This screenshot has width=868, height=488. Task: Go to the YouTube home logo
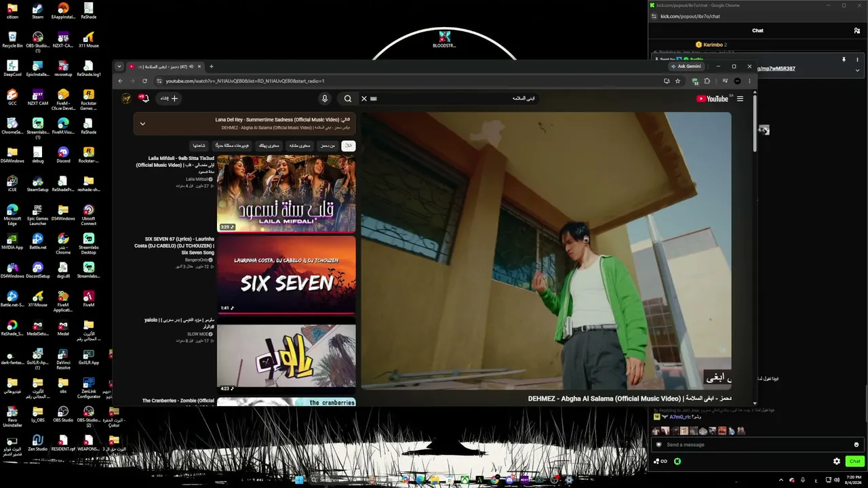(712, 98)
